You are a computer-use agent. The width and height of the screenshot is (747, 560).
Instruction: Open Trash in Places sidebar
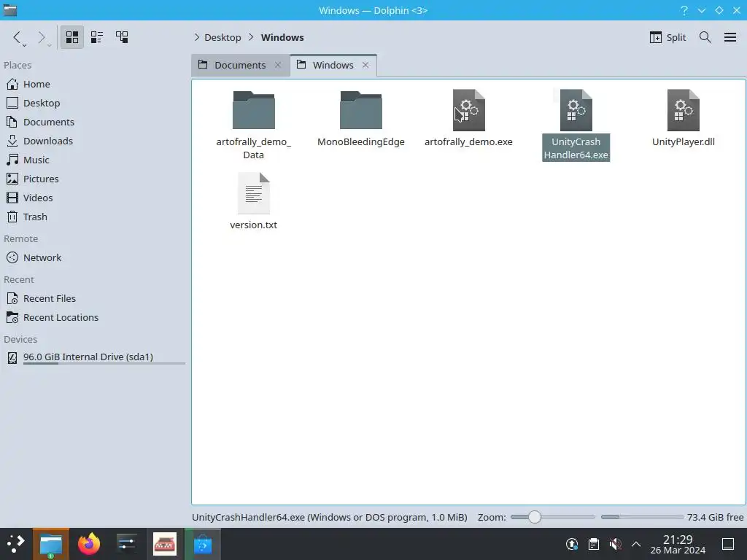click(x=94, y=217)
